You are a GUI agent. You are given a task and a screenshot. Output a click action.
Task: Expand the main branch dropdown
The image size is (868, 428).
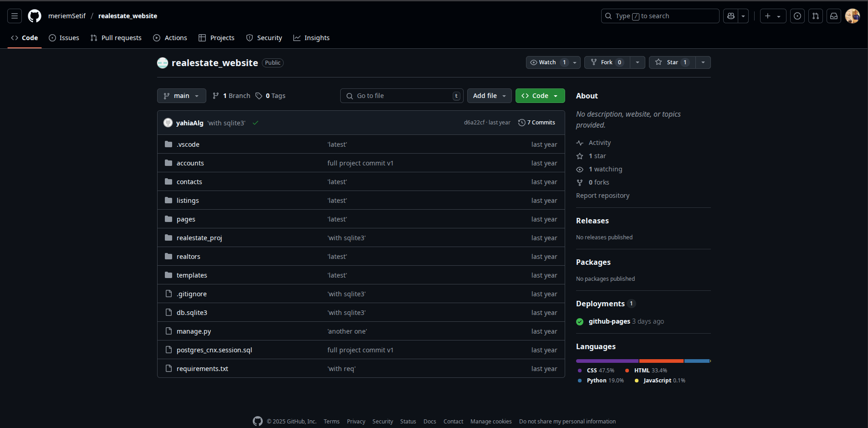pos(181,96)
